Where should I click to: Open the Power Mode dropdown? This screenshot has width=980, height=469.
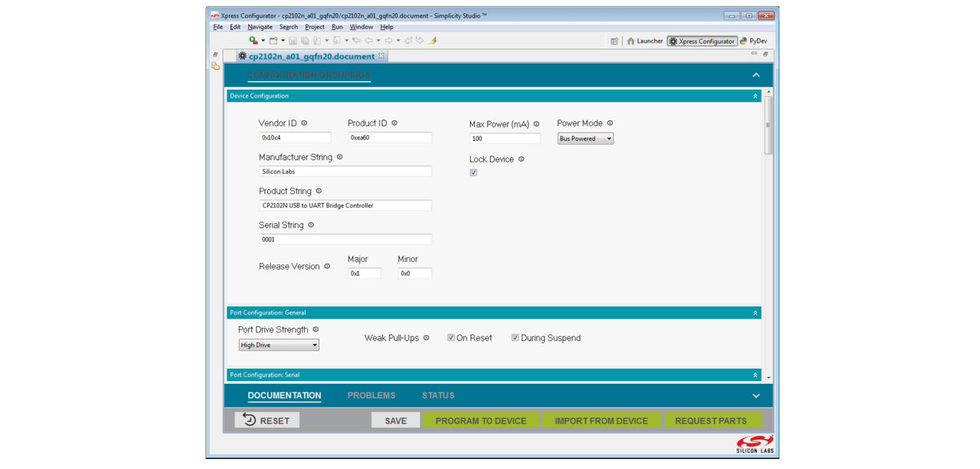pos(586,139)
